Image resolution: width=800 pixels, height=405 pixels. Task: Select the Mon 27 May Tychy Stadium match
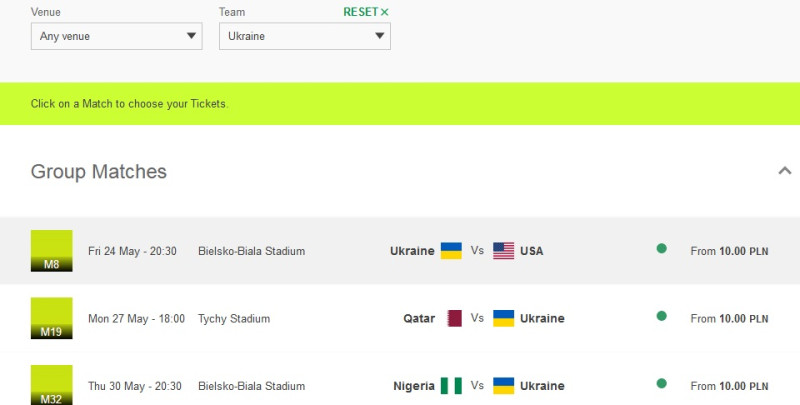click(400, 318)
